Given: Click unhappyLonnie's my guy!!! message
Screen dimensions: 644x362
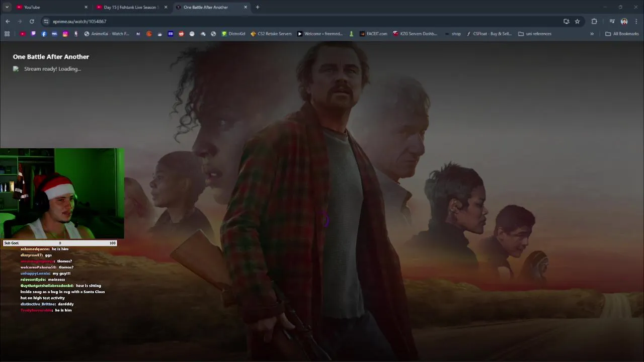Looking at the screenshot, I should 45,274.
